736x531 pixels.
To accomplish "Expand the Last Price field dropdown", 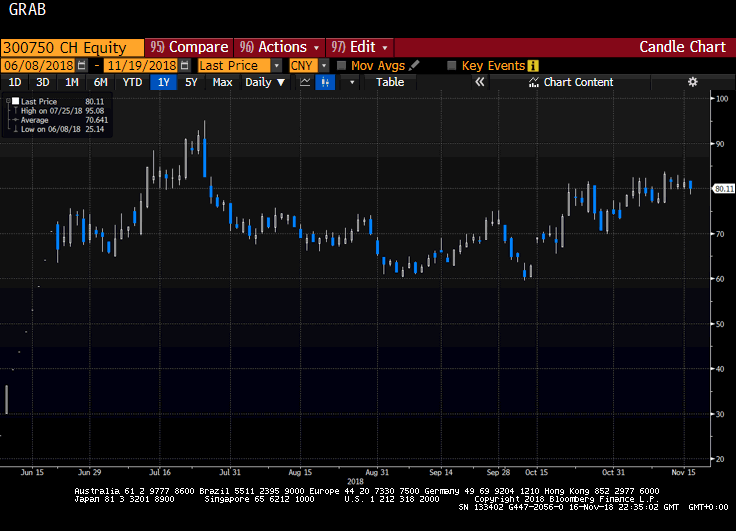I will (x=280, y=66).
